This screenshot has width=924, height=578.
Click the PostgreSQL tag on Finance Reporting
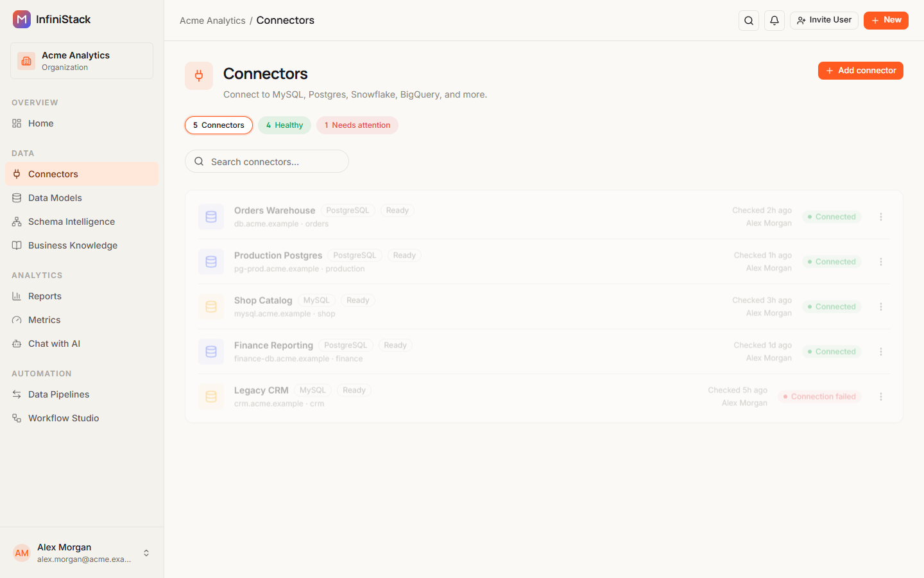346,346
